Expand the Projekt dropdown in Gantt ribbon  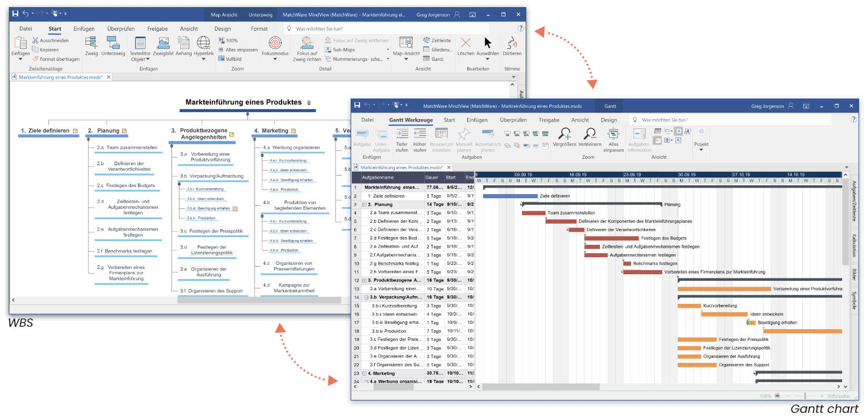(x=701, y=150)
